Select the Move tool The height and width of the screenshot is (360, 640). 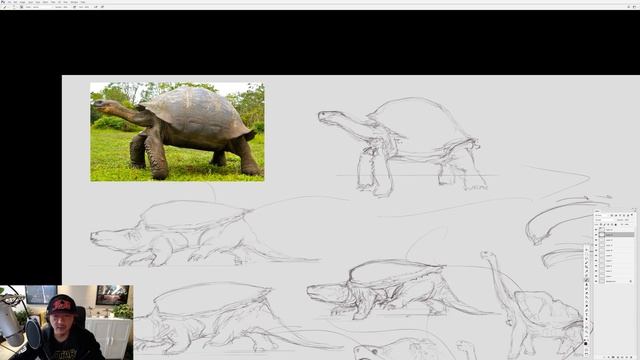pos(587,250)
